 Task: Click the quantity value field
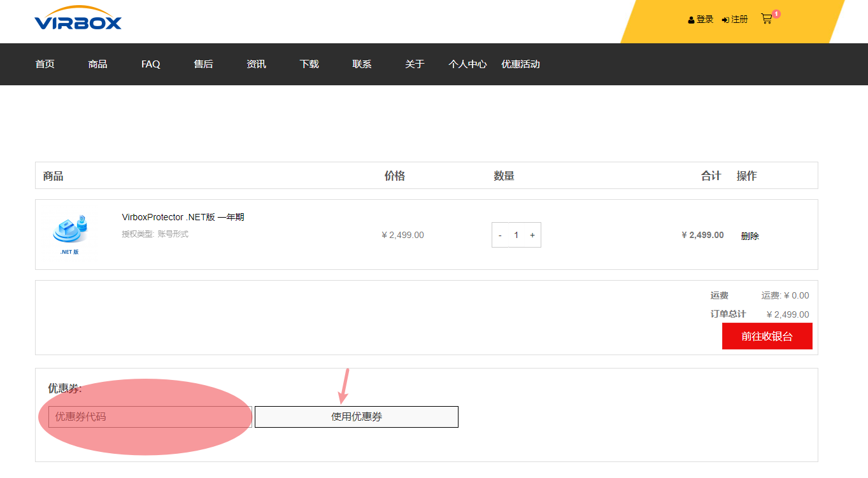click(x=516, y=235)
